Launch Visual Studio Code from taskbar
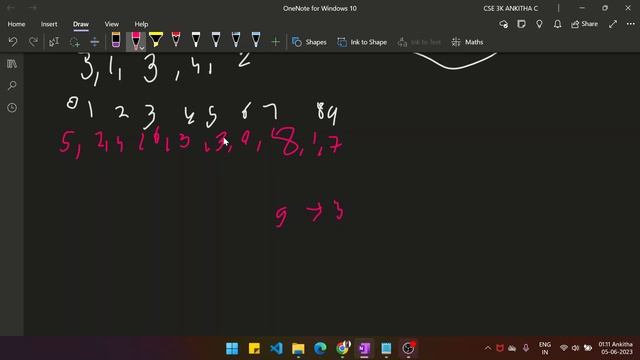The width and height of the screenshot is (640, 360). pyautogui.click(x=276, y=348)
